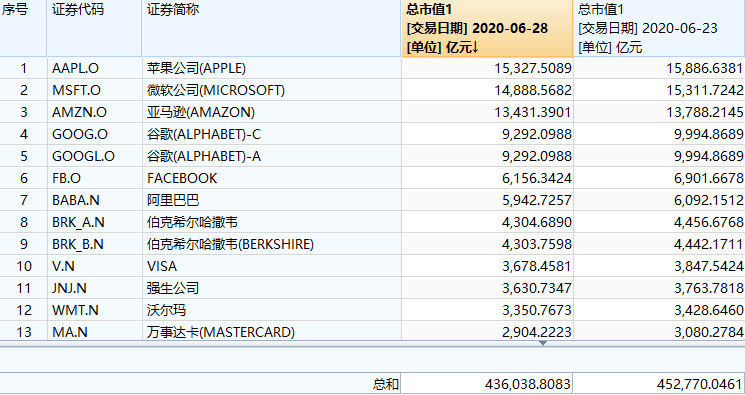Select the BRK_A.N code cell
This screenshot has width=745, height=395.
(x=94, y=222)
